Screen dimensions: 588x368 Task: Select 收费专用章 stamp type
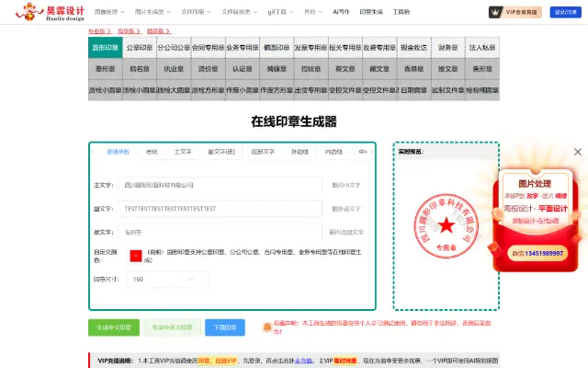point(379,48)
